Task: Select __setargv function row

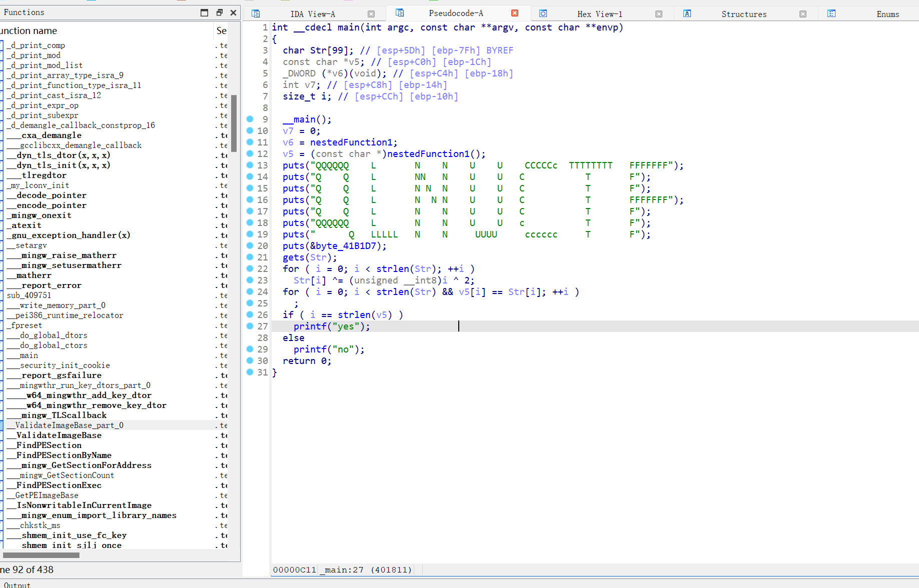Action: [x=27, y=245]
